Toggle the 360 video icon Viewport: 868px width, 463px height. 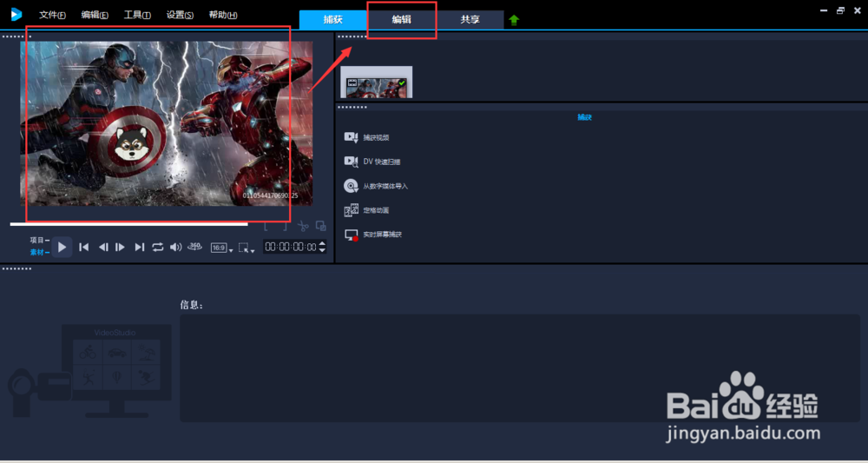coord(194,247)
